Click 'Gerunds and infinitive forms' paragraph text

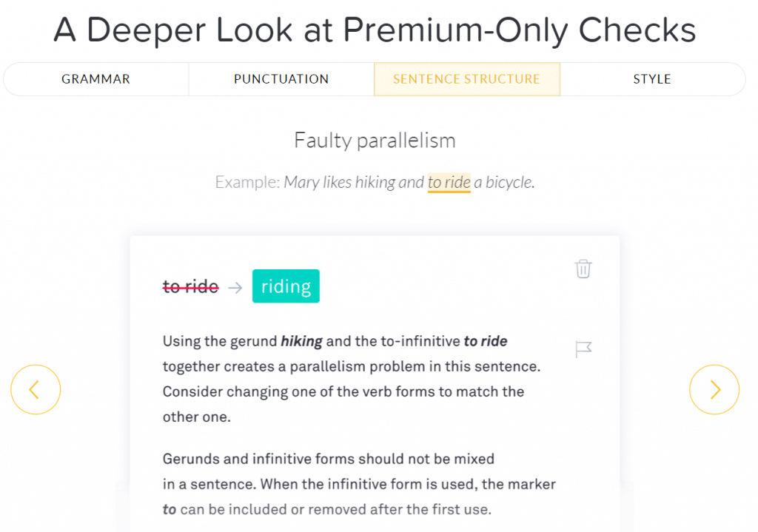point(359,484)
